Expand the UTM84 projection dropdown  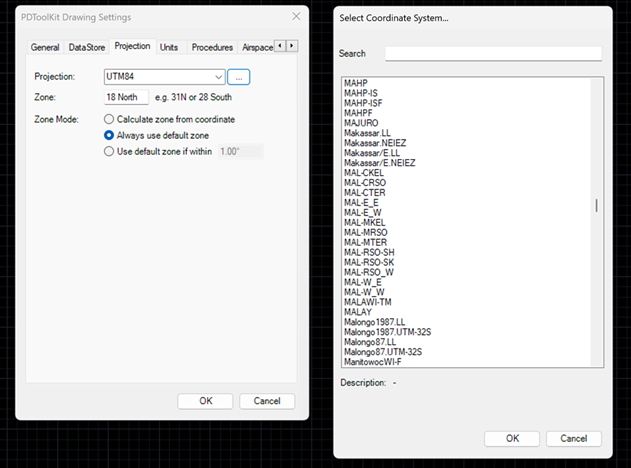(x=218, y=76)
